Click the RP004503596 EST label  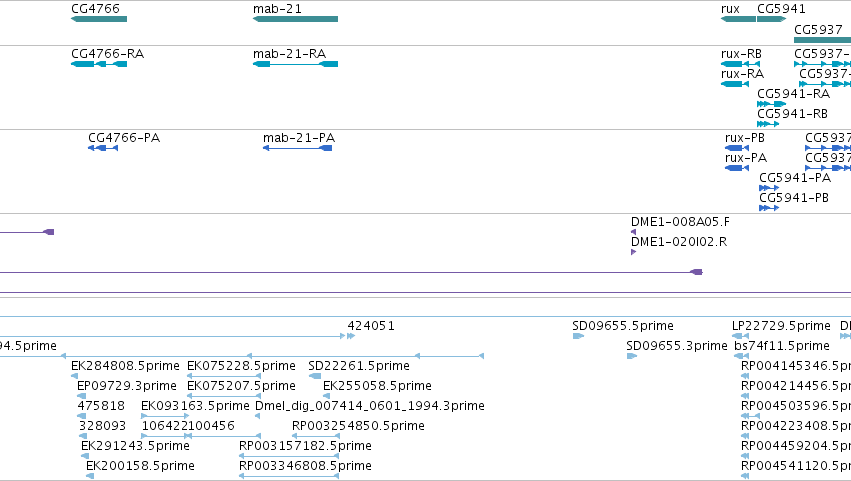796,406
